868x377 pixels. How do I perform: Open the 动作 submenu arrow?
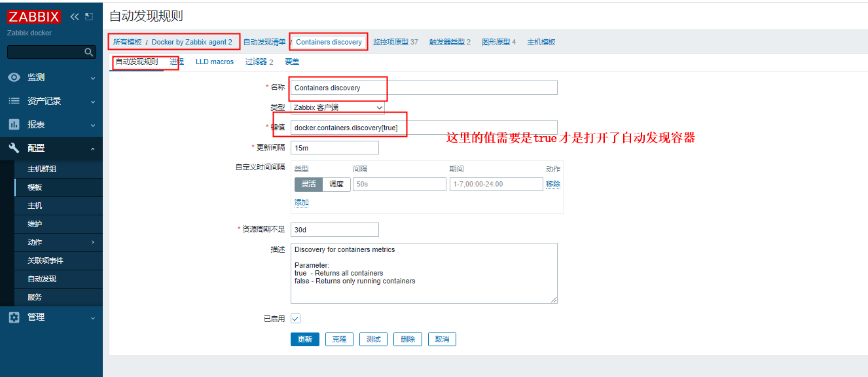[x=92, y=242]
